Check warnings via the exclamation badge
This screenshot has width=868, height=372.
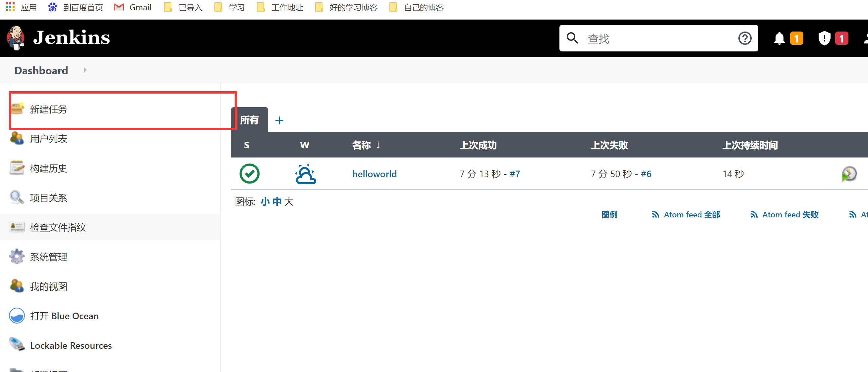824,38
